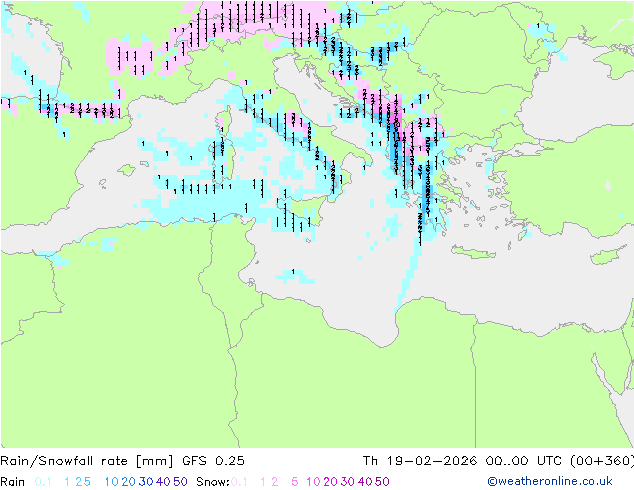
Task: Click the Snow legend value 20
Action: tap(330, 482)
